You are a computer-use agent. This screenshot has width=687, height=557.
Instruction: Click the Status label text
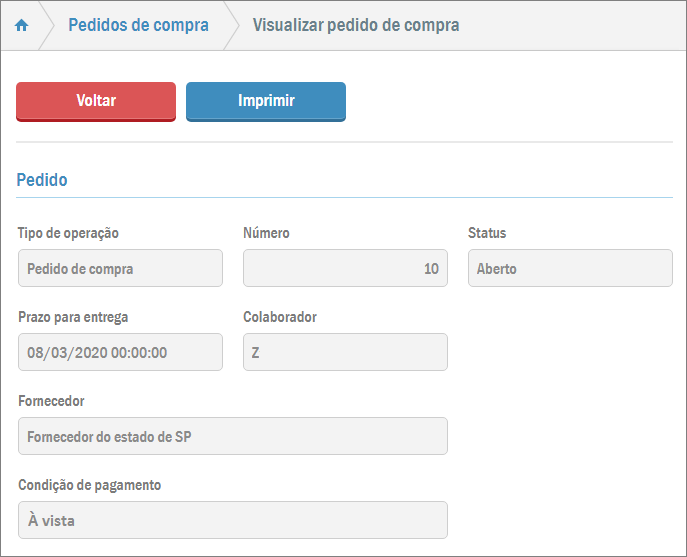click(x=487, y=233)
